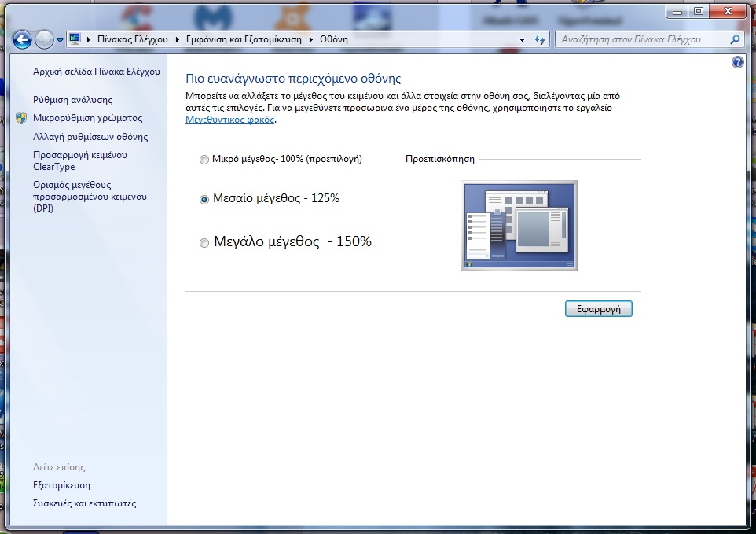Open Εξατομίκευση link under Δείτε επίσης
This screenshot has width=756, height=534.
point(62,485)
